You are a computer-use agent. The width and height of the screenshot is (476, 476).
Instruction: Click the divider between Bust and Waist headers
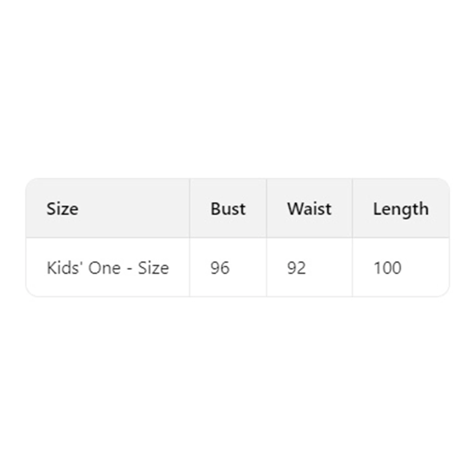(x=267, y=208)
